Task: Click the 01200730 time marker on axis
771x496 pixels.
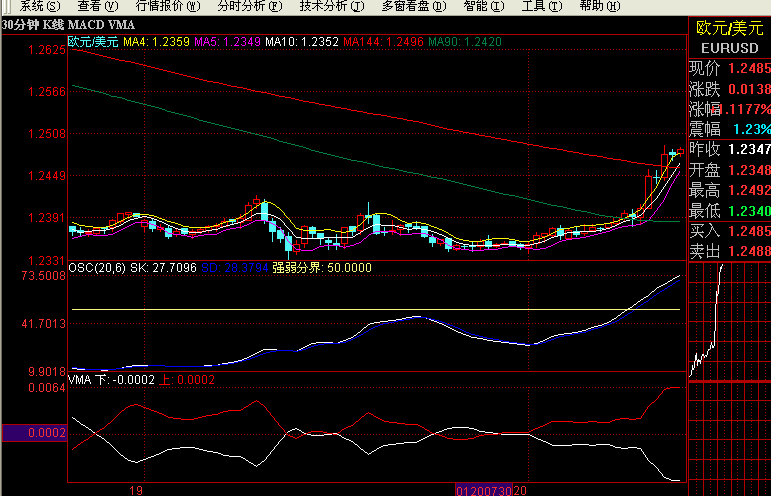Action: (x=484, y=491)
